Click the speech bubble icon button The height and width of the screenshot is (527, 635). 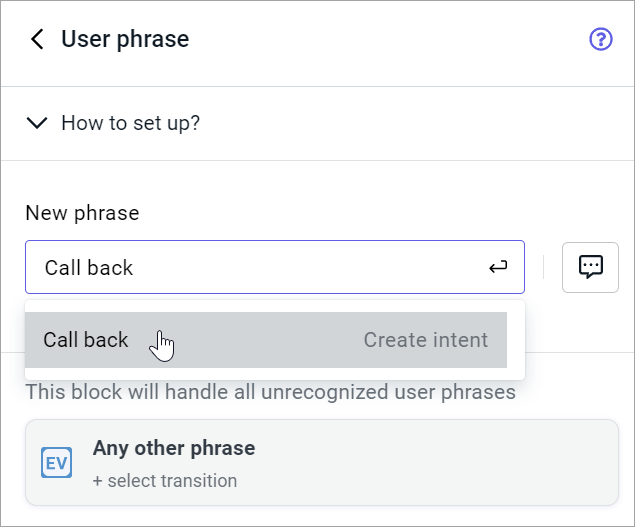pyautogui.click(x=590, y=267)
